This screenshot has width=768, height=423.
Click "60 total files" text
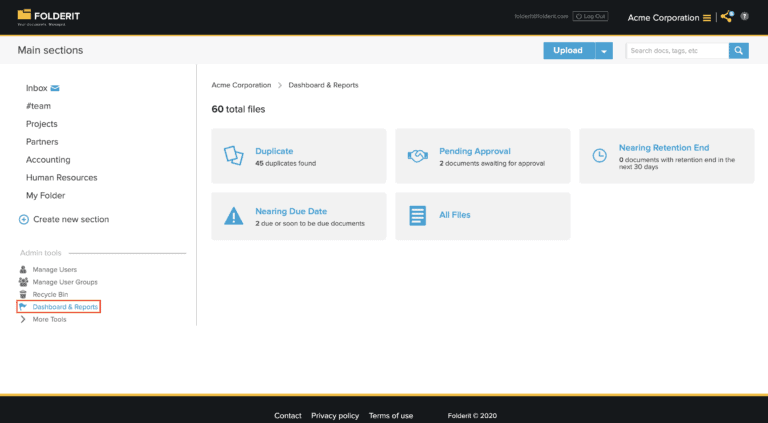238,110
